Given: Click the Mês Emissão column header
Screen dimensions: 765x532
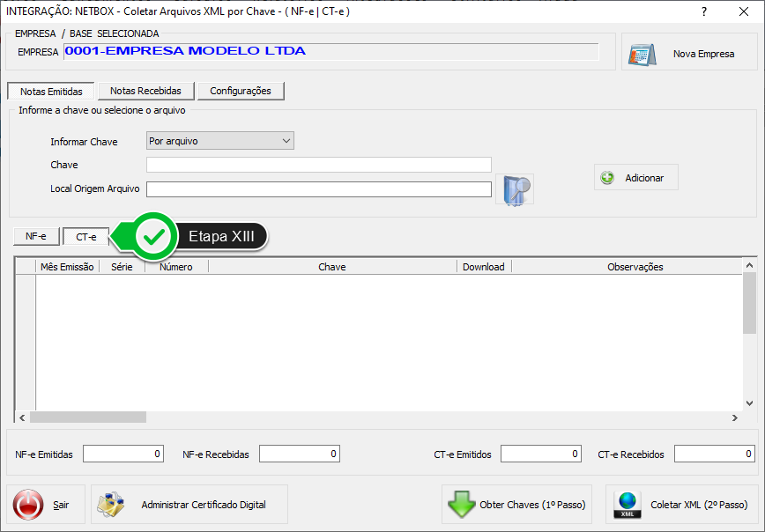Looking at the screenshot, I should click(67, 267).
